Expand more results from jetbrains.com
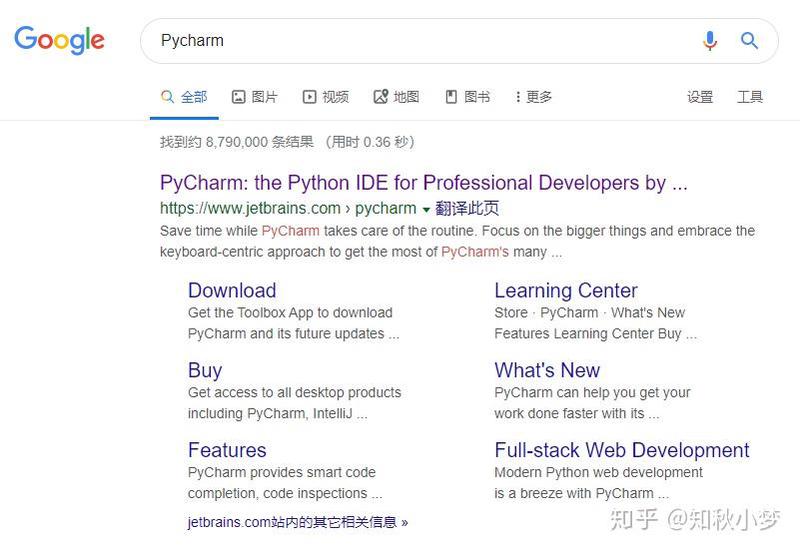Image resolution: width=800 pixels, height=552 pixels. (297, 522)
